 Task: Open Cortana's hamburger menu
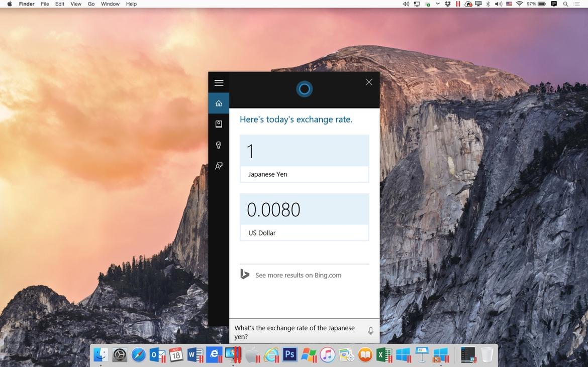pyautogui.click(x=219, y=82)
